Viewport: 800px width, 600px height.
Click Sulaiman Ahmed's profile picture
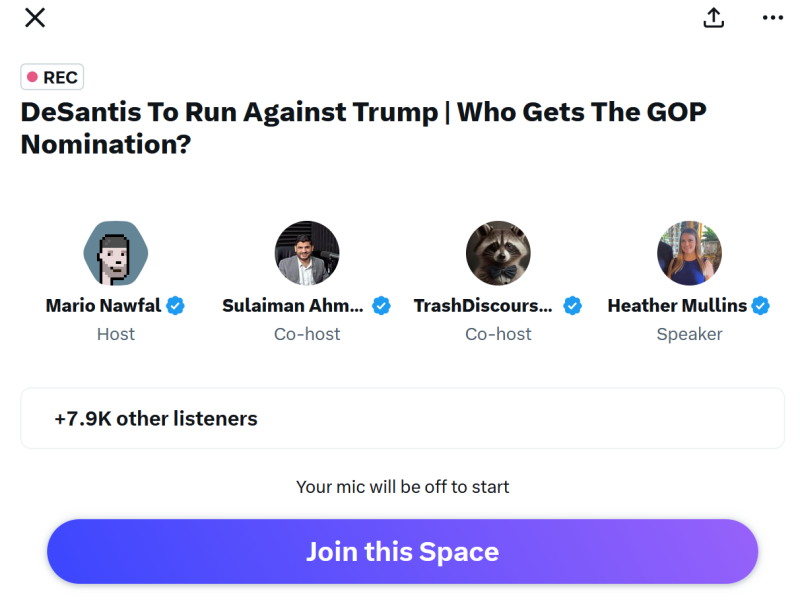[x=307, y=253]
